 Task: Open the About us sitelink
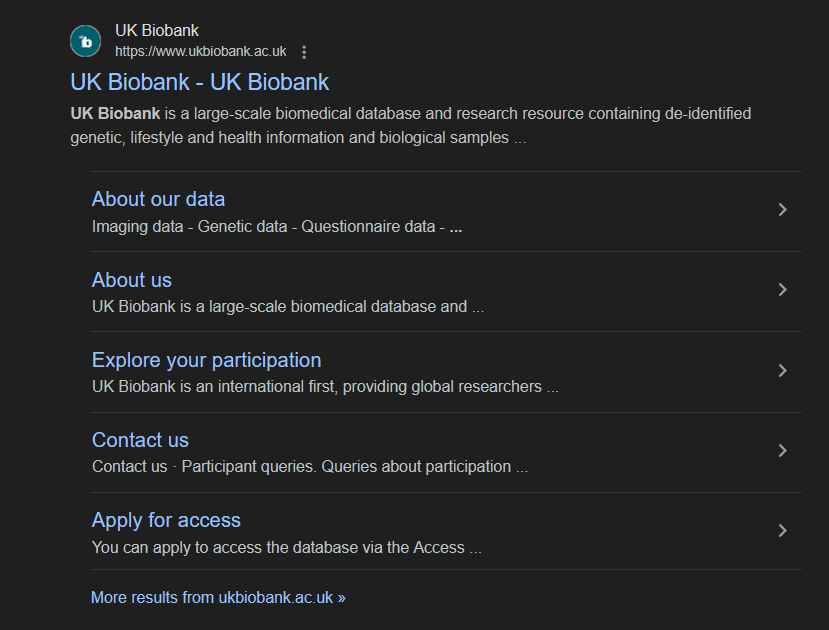(x=132, y=280)
